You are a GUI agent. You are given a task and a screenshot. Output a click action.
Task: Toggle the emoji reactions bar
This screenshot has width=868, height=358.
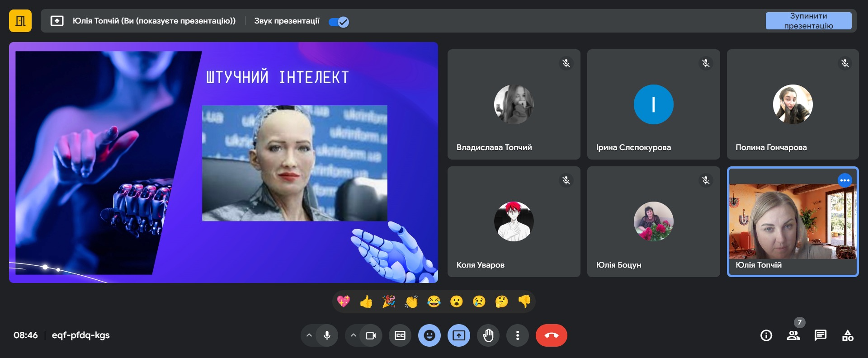pos(429,335)
